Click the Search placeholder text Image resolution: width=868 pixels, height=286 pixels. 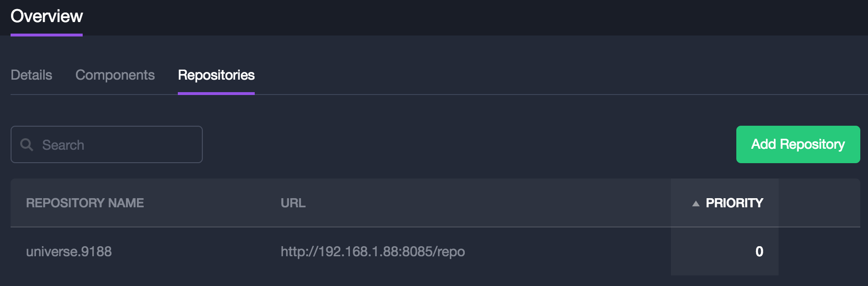pos(63,145)
